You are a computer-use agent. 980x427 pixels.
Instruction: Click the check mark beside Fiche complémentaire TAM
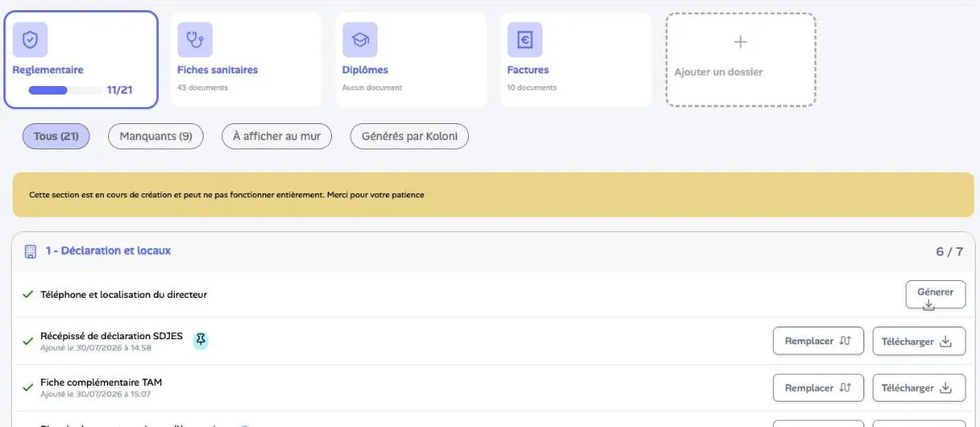pos(28,387)
